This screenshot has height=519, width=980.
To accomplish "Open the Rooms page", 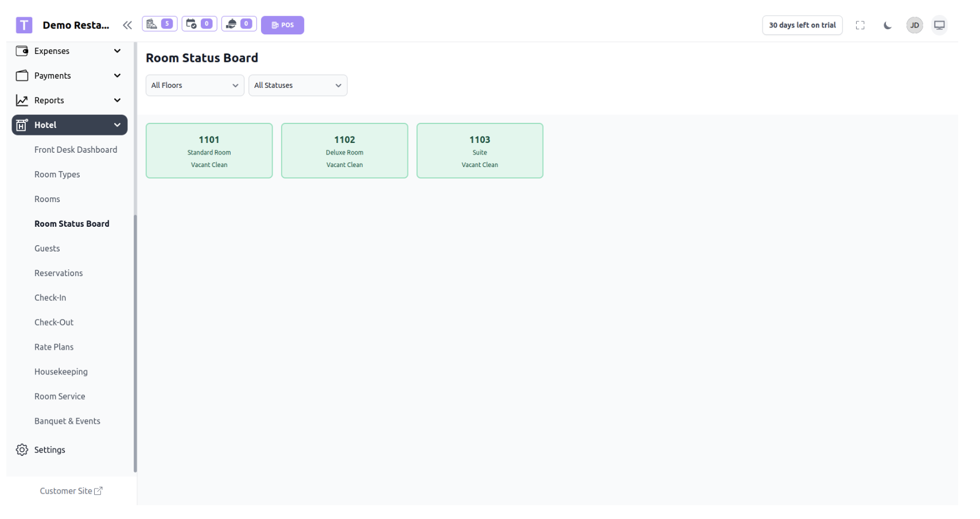I will pos(47,199).
